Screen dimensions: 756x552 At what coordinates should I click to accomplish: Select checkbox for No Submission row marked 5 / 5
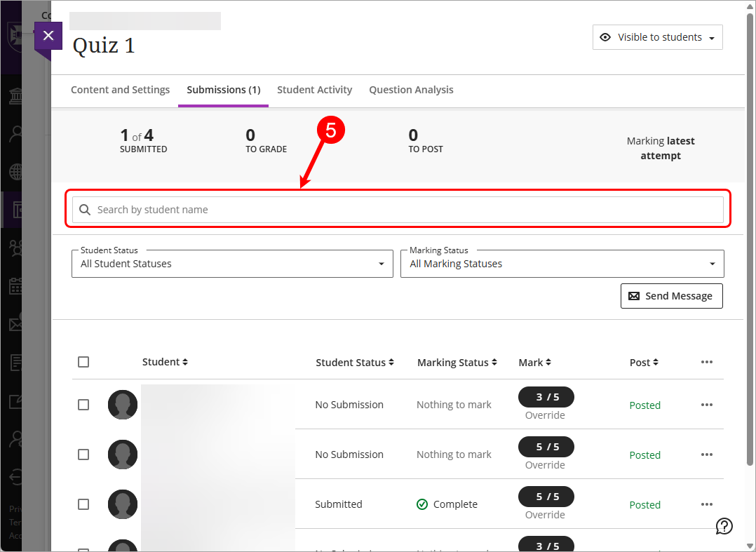pyautogui.click(x=83, y=455)
